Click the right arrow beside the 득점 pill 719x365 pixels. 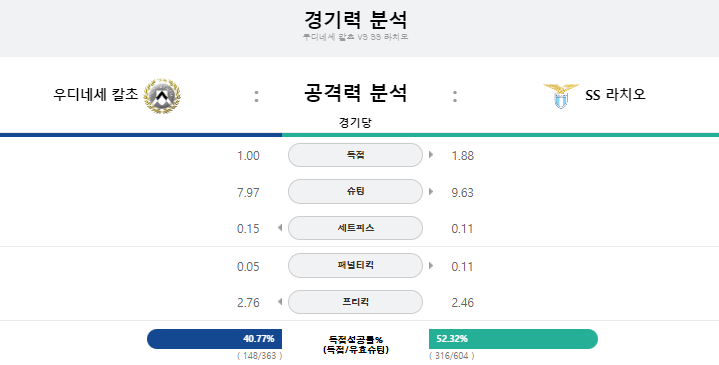(x=431, y=155)
